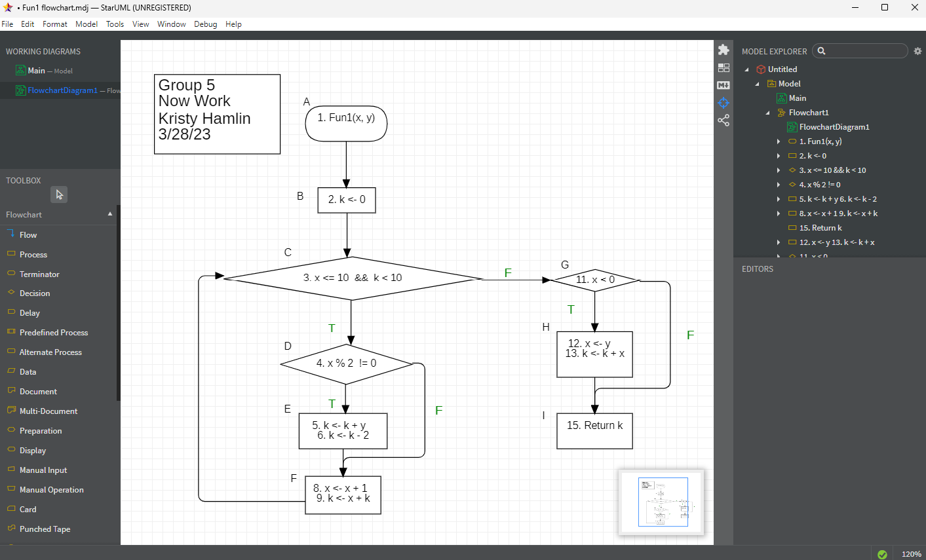Collapse the Untitled project node

tap(746, 69)
